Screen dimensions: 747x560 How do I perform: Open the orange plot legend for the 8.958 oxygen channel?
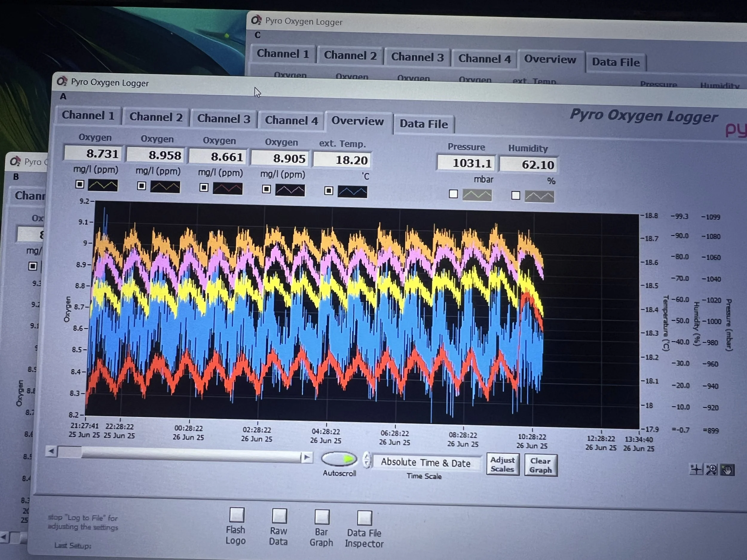tap(165, 187)
